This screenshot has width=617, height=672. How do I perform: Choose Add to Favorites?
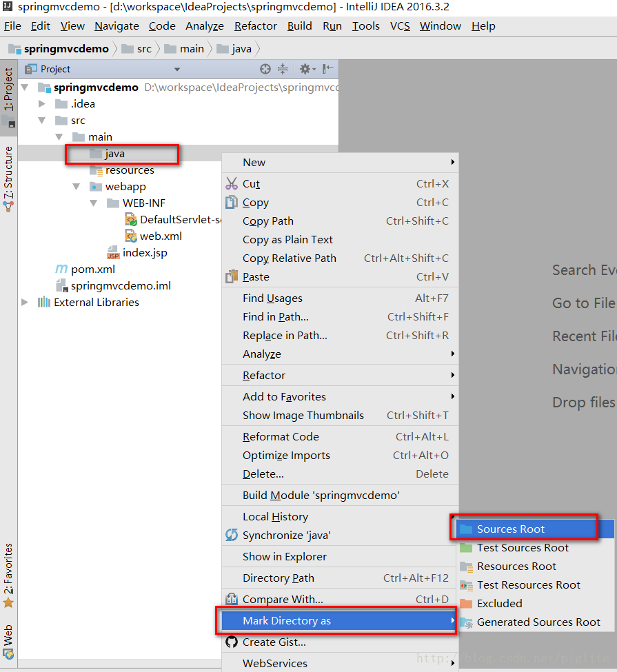tap(340, 397)
